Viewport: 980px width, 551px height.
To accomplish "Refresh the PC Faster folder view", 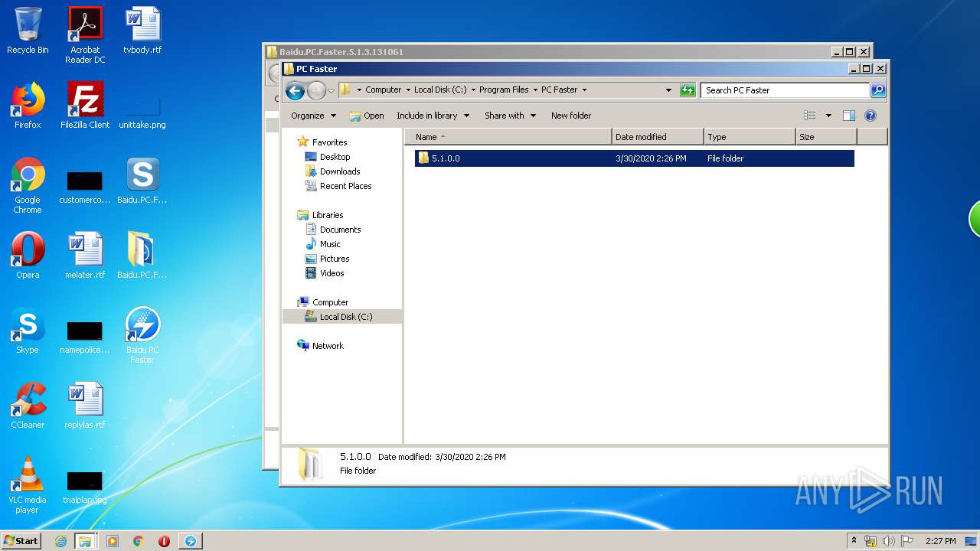I will pyautogui.click(x=688, y=90).
